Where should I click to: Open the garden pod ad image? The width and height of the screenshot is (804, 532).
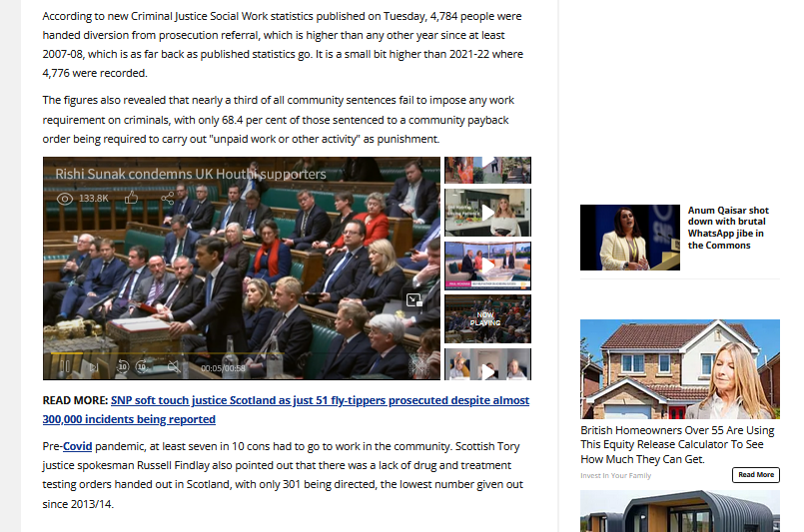pos(680,511)
